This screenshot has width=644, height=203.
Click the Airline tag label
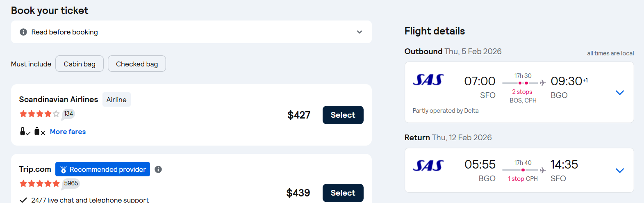(116, 100)
